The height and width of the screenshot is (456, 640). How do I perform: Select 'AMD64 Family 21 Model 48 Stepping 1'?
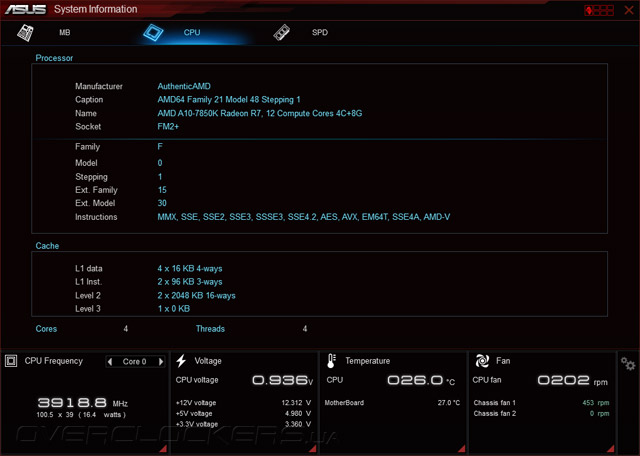pyautogui.click(x=229, y=100)
